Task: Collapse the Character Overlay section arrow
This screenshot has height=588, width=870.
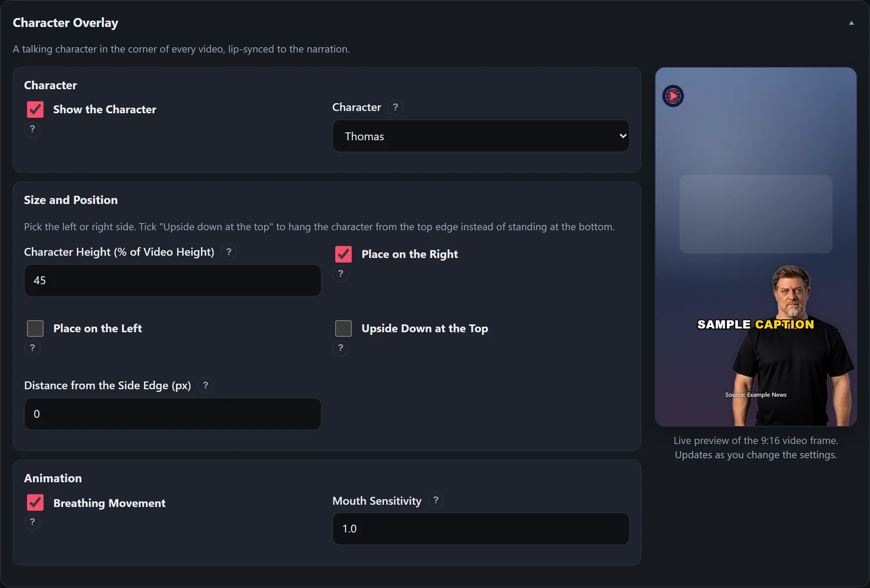Action: (851, 23)
